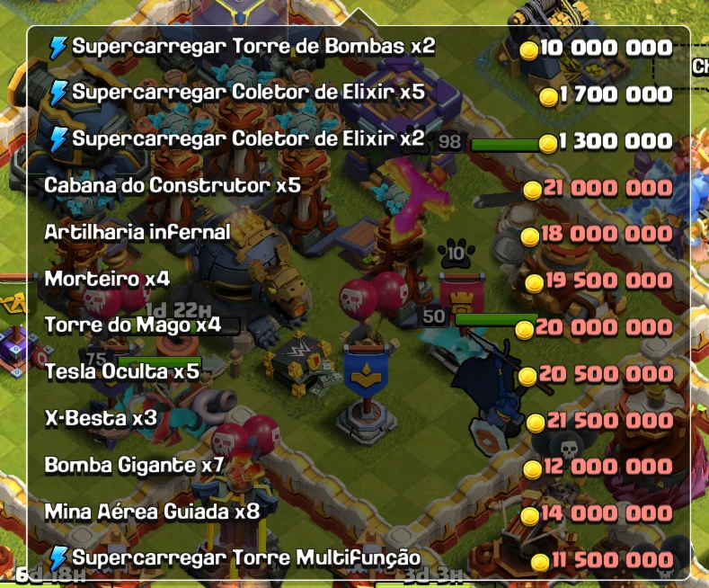Select Morteiro x4 in the upgrade list
709x588 pixels.
pyautogui.click(x=359, y=280)
